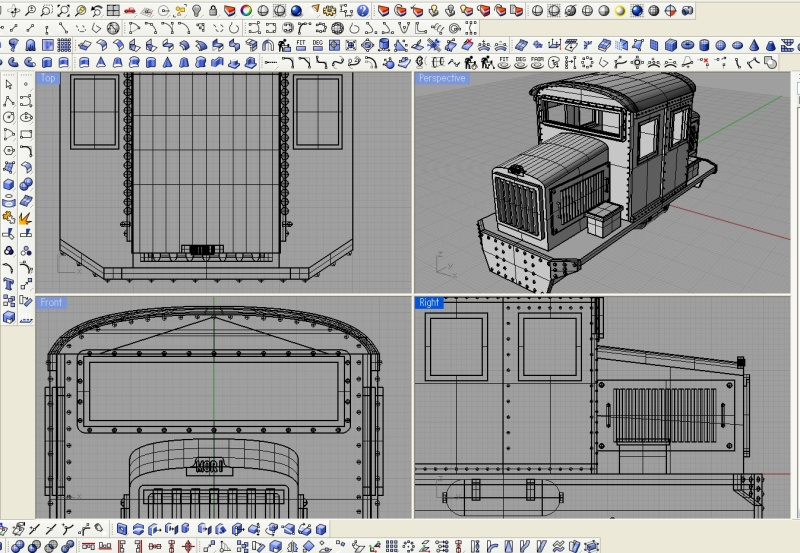Open Help with the question mark icon
Screen dimensions: 800x553
(x=363, y=10)
